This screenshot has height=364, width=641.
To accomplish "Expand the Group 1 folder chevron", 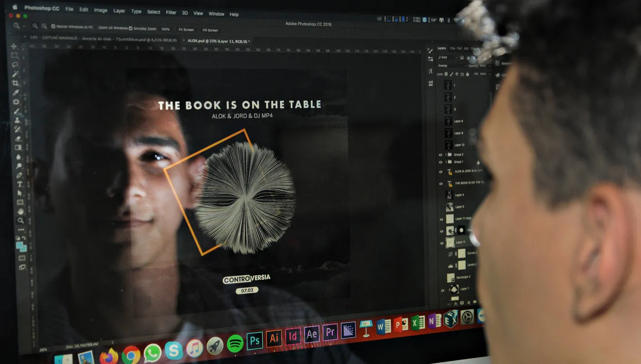I will 445,162.
